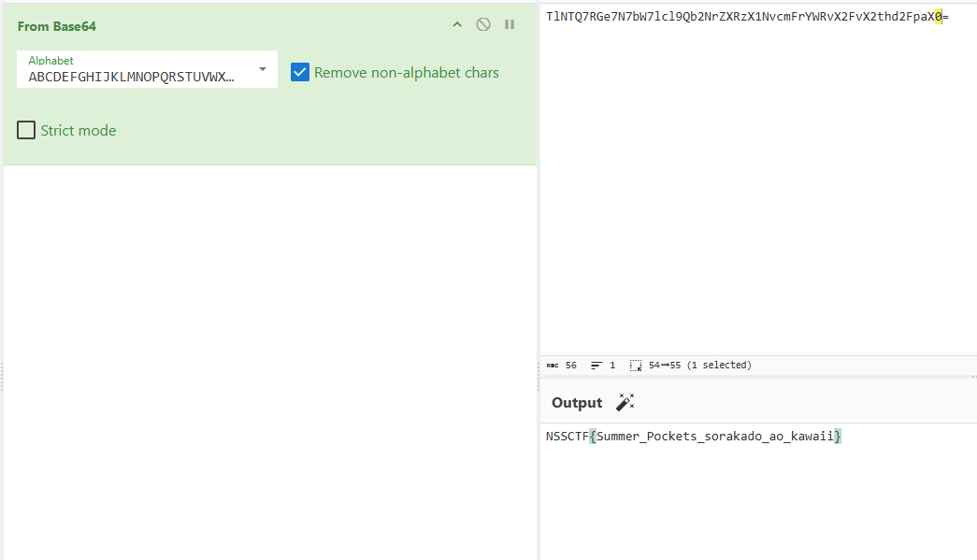The image size is (977, 560).
Task: Set breakpoint using the pause icon
Action: (x=510, y=24)
